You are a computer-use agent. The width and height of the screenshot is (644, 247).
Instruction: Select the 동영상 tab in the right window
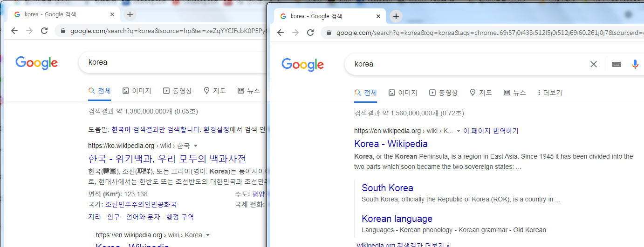444,93
